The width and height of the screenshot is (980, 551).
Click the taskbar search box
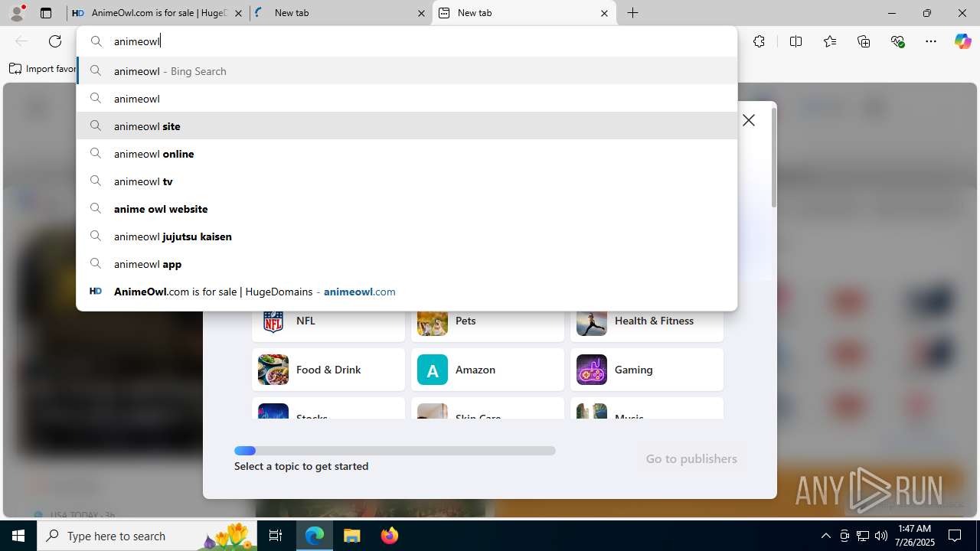coord(148,536)
